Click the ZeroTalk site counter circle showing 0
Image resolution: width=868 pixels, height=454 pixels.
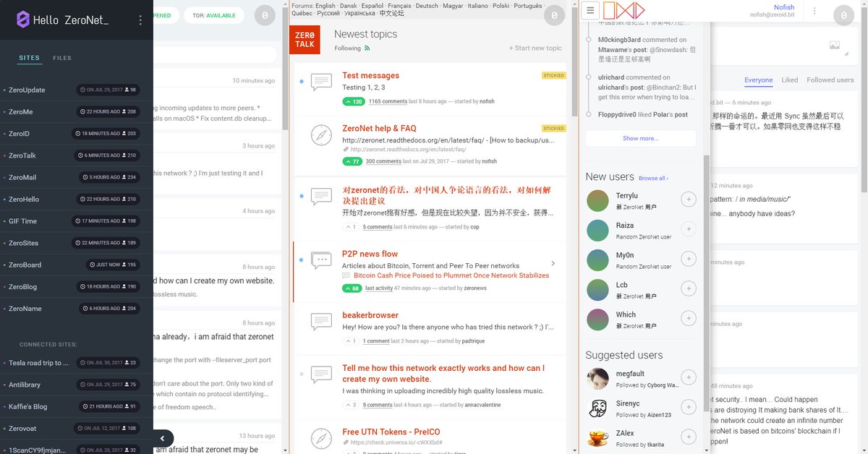553,15
